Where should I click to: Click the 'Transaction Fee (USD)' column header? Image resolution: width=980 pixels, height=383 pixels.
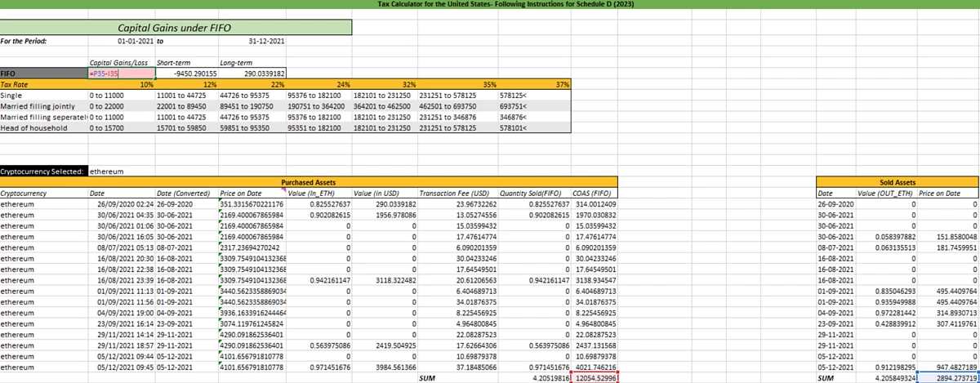click(x=458, y=193)
